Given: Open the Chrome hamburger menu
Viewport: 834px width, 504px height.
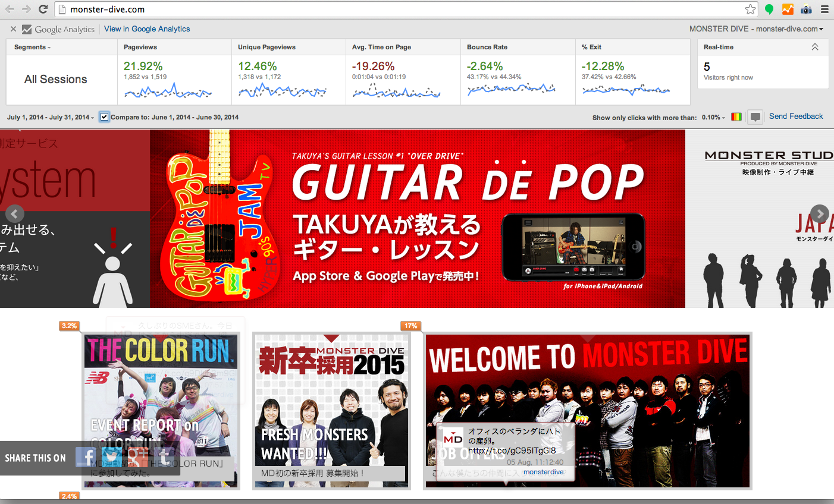Looking at the screenshot, I should pyautogui.click(x=824, y=9).
